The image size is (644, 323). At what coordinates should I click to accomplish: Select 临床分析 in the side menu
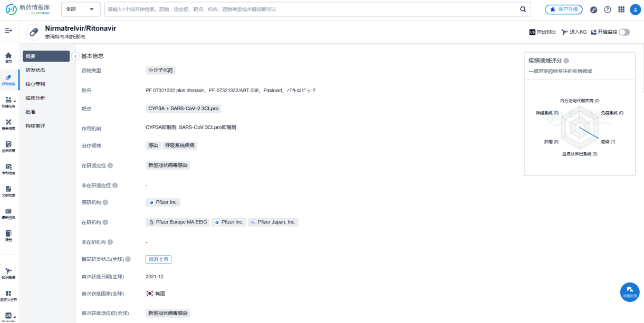pos(35,98)
